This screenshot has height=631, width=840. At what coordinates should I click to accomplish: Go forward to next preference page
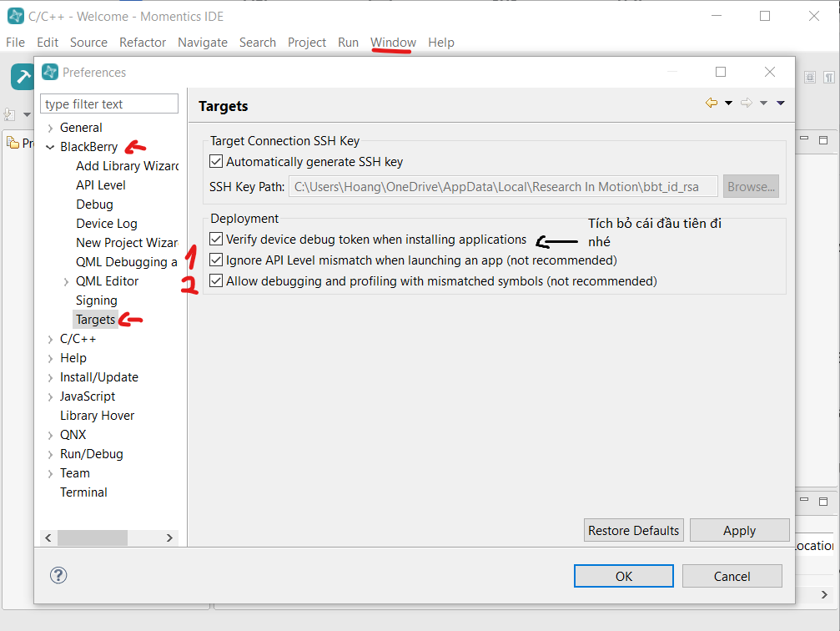click(x=747, y=103)
